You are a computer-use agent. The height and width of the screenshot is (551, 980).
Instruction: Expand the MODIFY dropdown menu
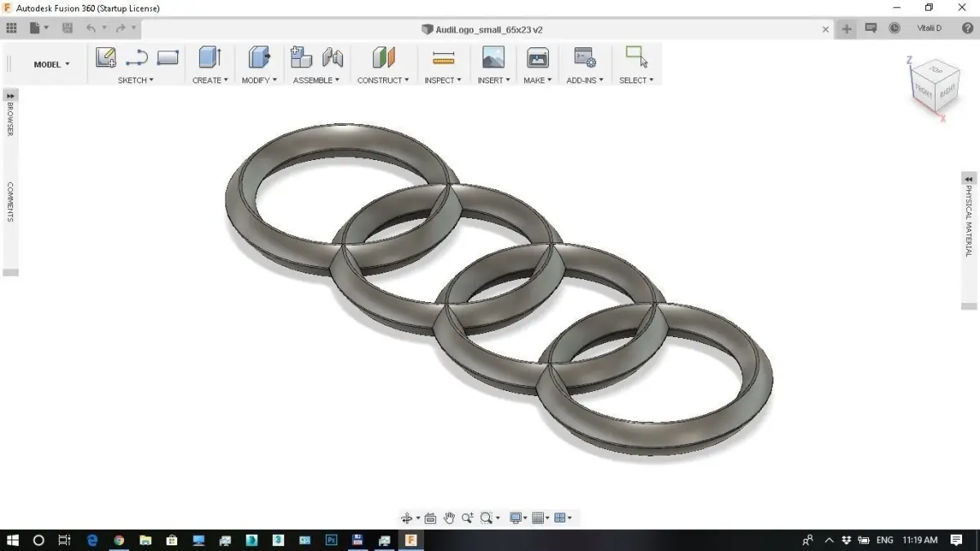[x=259, y=80]
